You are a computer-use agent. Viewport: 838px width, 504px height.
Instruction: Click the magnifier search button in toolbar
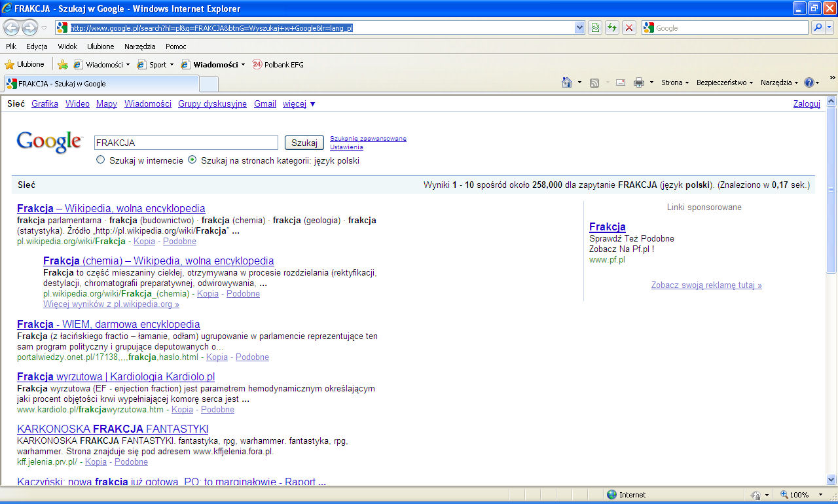pyautogui.click(x=818, y=27)
